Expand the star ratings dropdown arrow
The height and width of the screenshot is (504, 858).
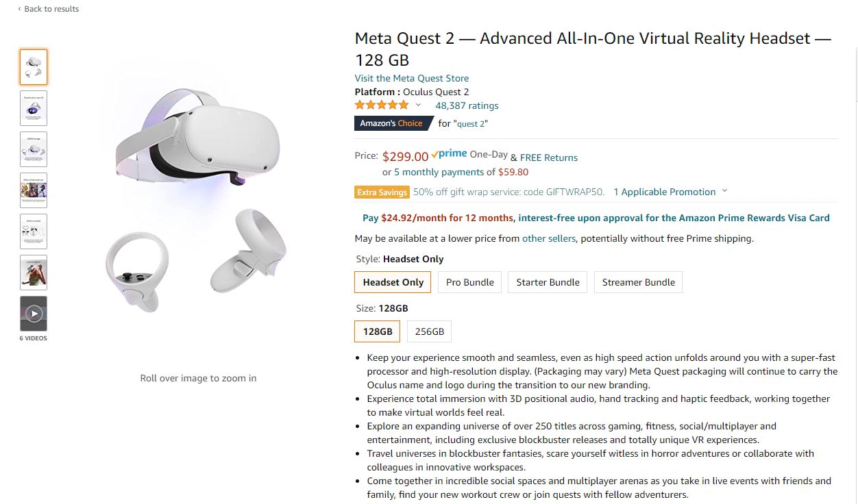tap(418, 105)
